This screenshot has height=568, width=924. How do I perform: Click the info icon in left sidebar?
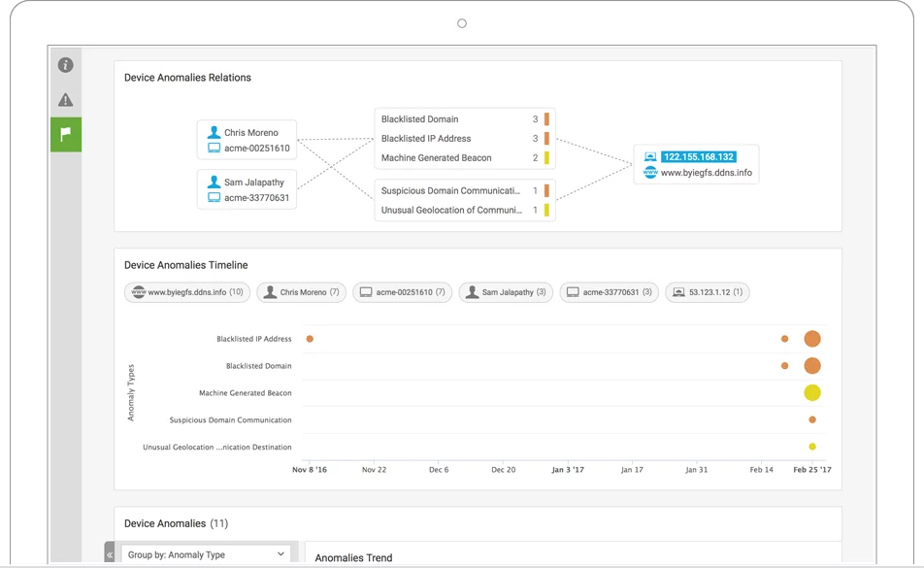point(65,65)
